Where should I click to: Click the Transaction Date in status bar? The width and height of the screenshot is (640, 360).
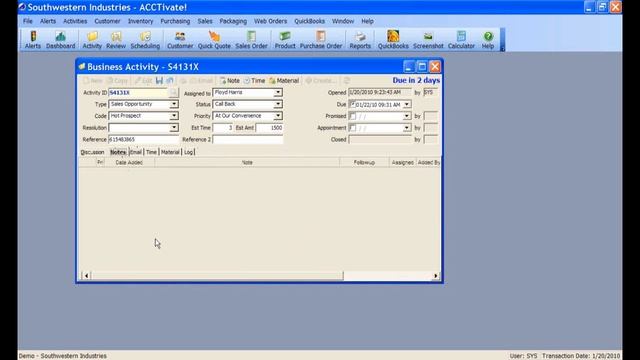[581, 356]
